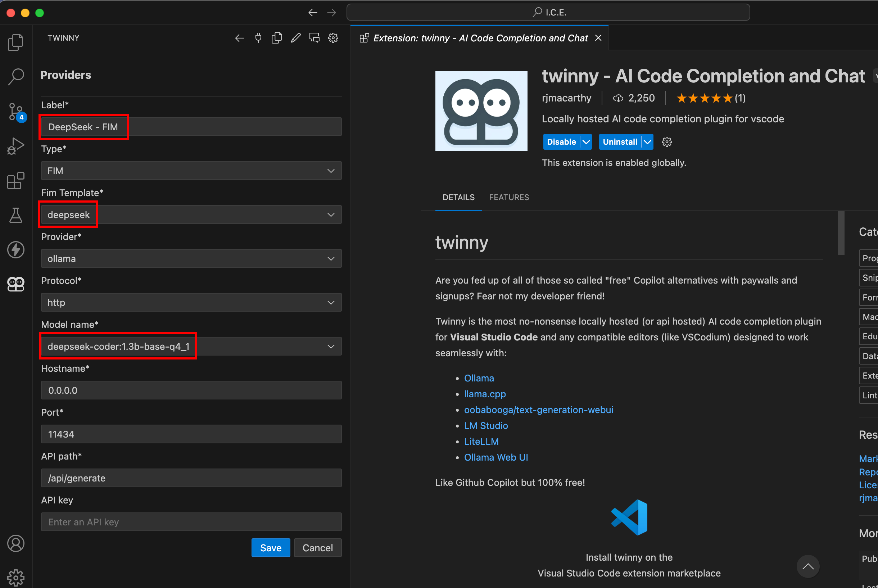Open the Fim Template dropdown showing deepseek
Screen dimensions: 878x588
click(x=191, y=214)
